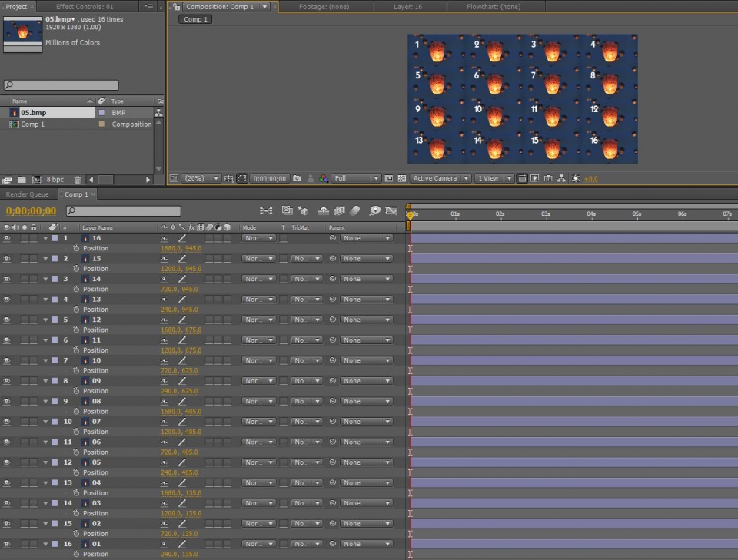Open the composition flowchart icon in the viewer
Screen dimensions: 738x560
561,178
